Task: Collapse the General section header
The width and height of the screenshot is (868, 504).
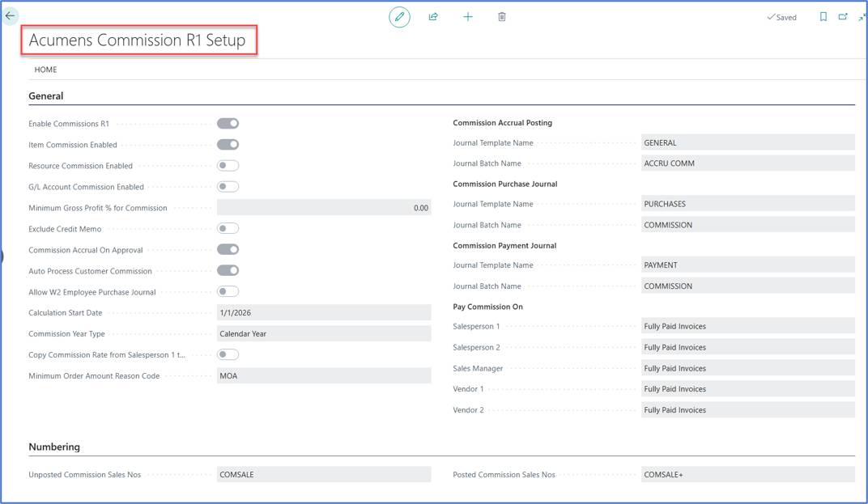Action: click(x=46, y=95)
